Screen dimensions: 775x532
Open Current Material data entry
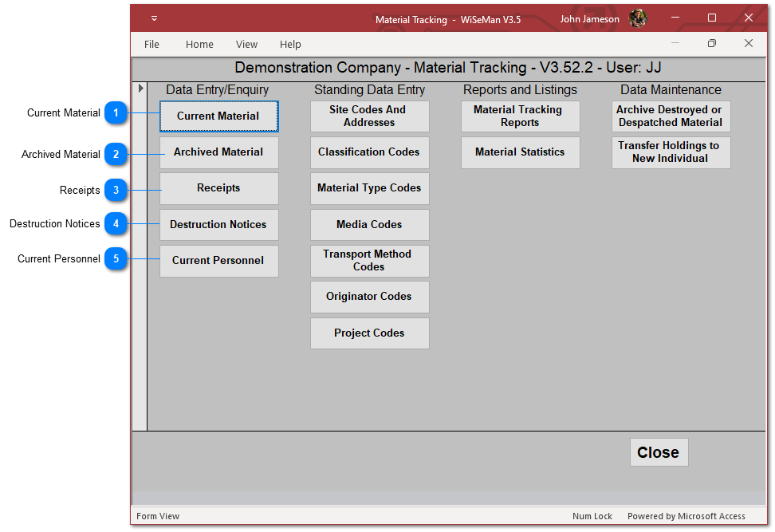tap(218, 116)
